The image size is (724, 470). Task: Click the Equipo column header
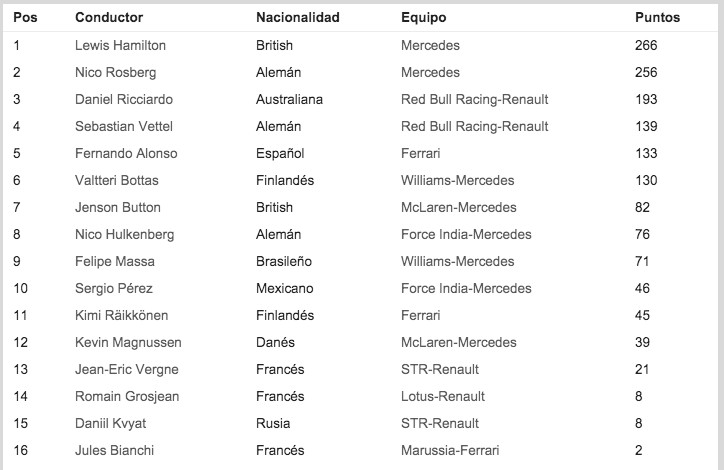click(x=423, y=18)
